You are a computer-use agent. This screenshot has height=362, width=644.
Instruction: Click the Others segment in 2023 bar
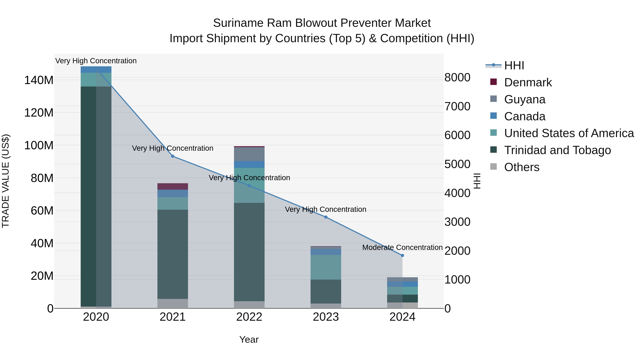[326, 306]
